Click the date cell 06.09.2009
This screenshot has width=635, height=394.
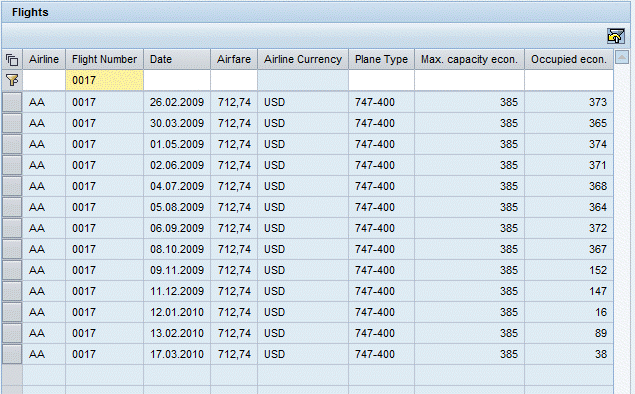177,228
